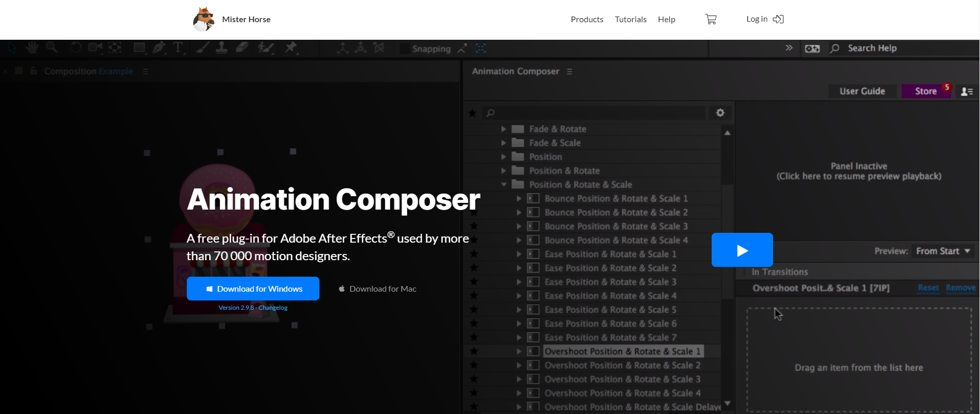This screenshot has width=980, height=414.
Task: Open the Composition Example panel menu
Action: [x=146, y=72]
